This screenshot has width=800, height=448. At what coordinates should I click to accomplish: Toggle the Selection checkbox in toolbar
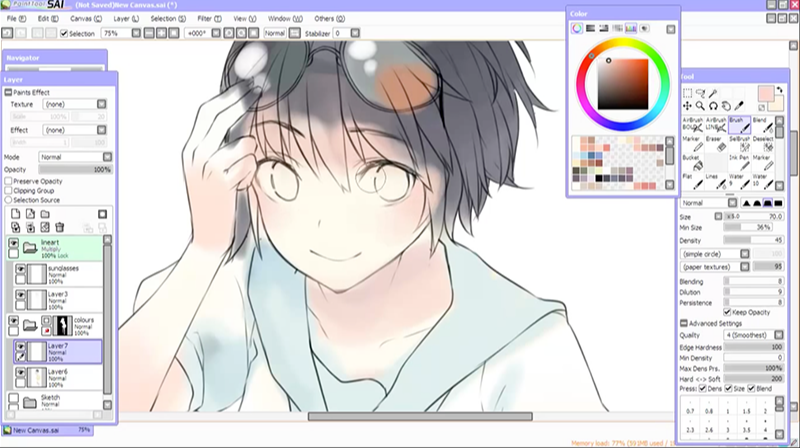tap(64, 34)
